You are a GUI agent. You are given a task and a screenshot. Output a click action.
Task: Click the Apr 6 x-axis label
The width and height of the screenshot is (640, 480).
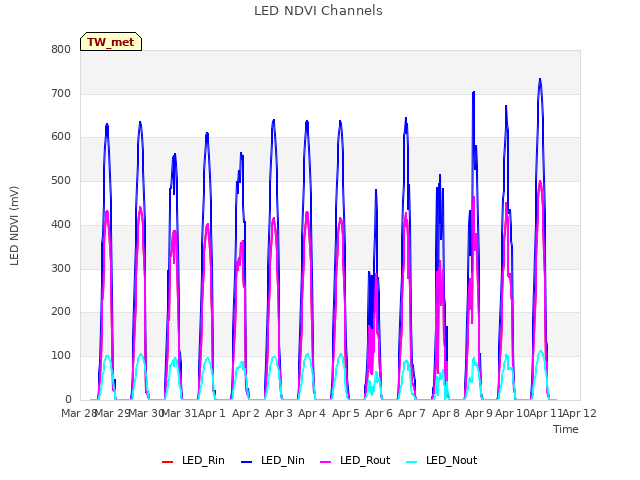tap(379, 413)
